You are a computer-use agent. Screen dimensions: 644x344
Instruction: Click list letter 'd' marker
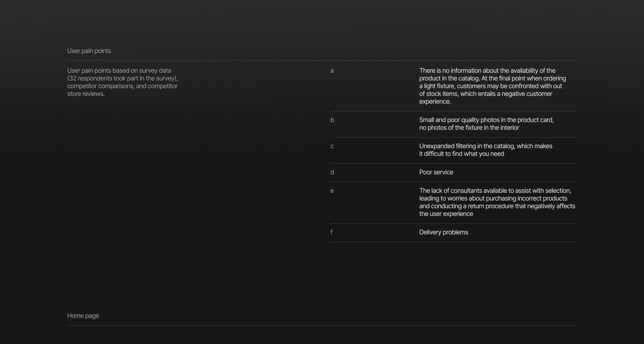coord(332,172)
